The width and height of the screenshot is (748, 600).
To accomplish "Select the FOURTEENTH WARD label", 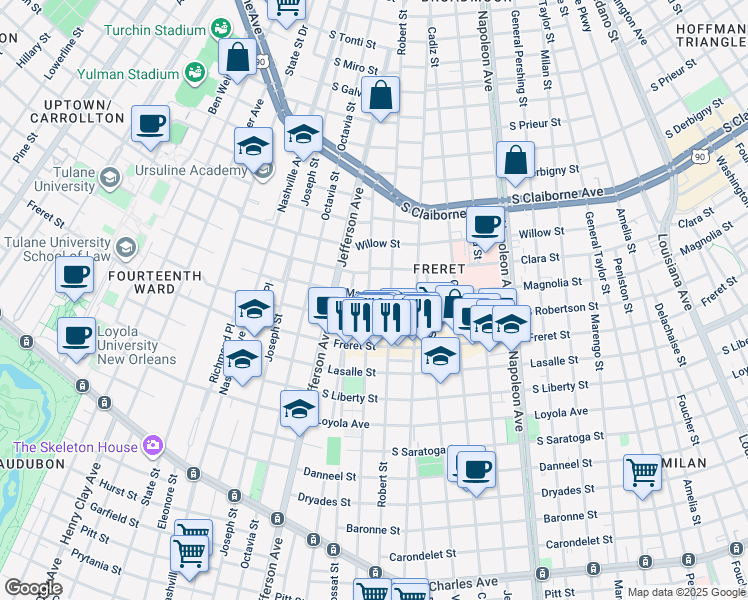I will pyautogui.click(x=155, y=282).
